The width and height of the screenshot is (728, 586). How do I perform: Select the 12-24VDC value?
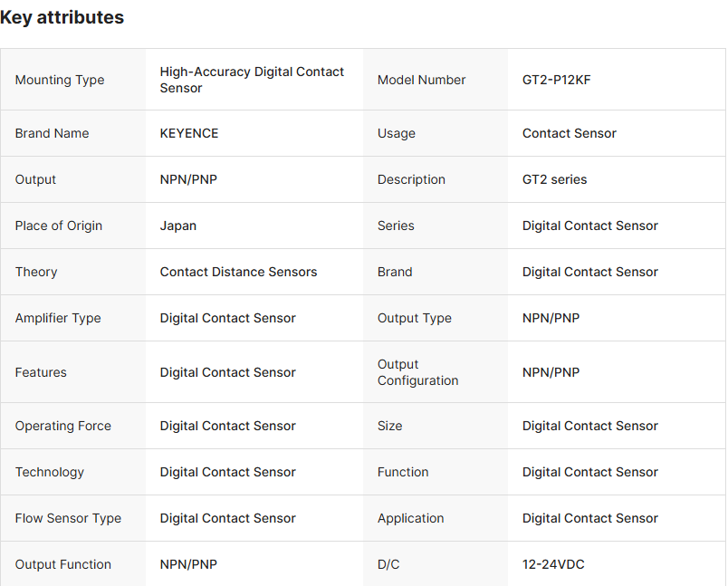553,564
